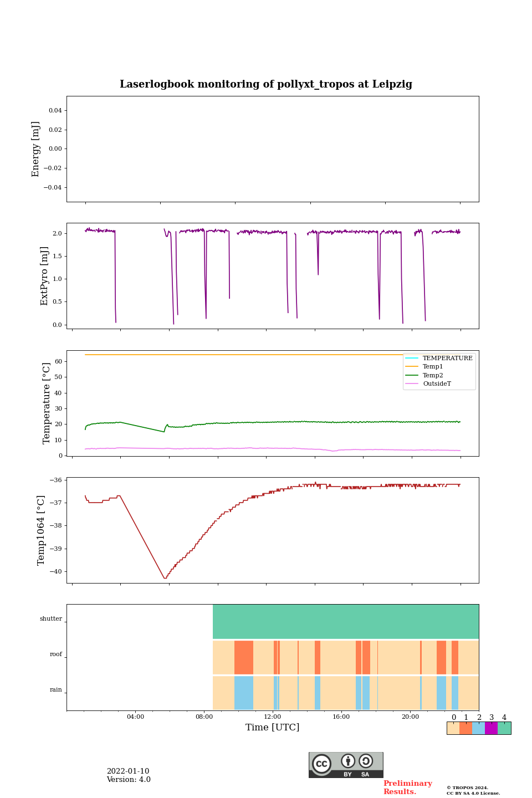Click the 12:00 time tick label

click(273, 717)
